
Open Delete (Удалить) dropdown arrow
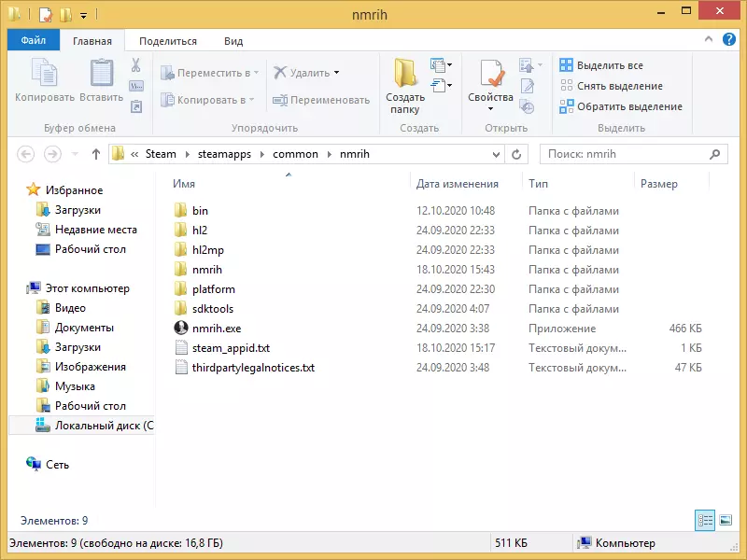coord(337,73)
